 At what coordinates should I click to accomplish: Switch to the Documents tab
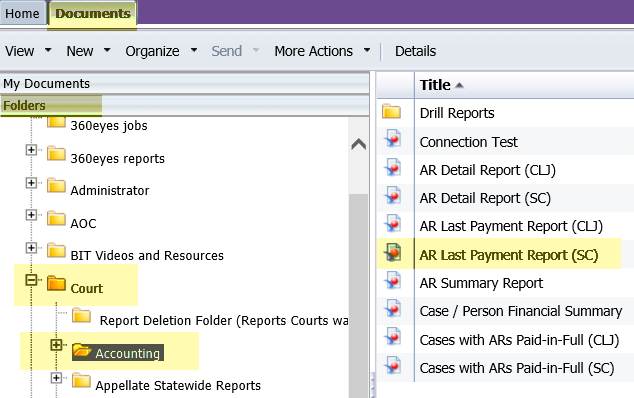pos(93,13)
